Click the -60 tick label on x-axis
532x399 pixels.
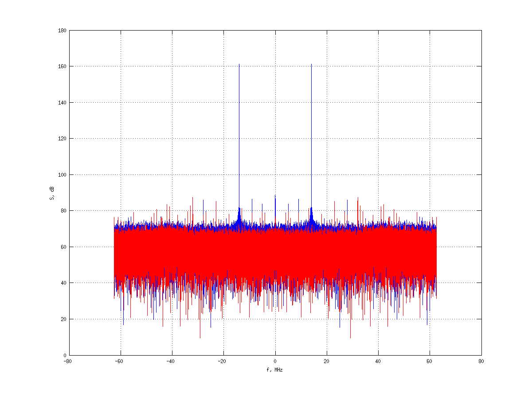coord(119,361)
